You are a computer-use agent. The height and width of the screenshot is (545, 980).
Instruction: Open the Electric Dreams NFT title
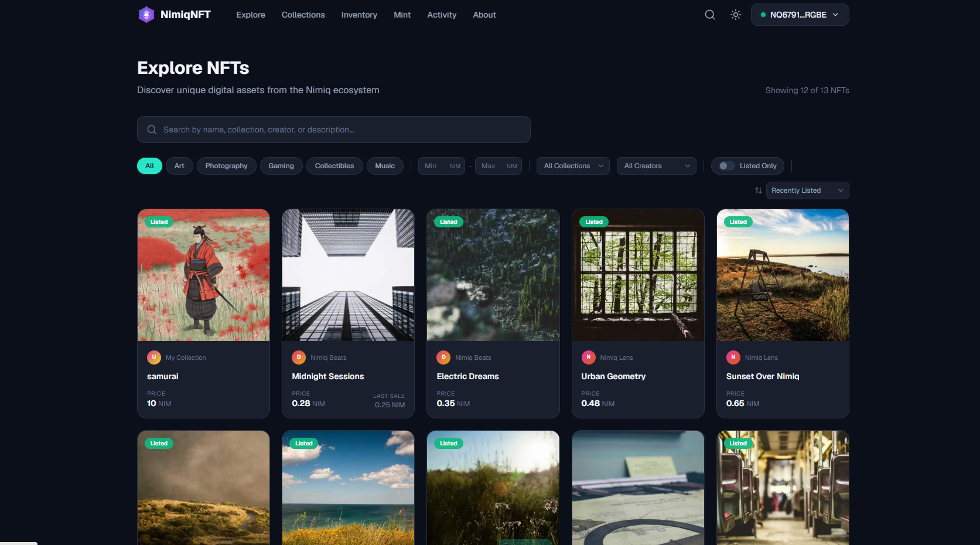click(x=467, y=376)
